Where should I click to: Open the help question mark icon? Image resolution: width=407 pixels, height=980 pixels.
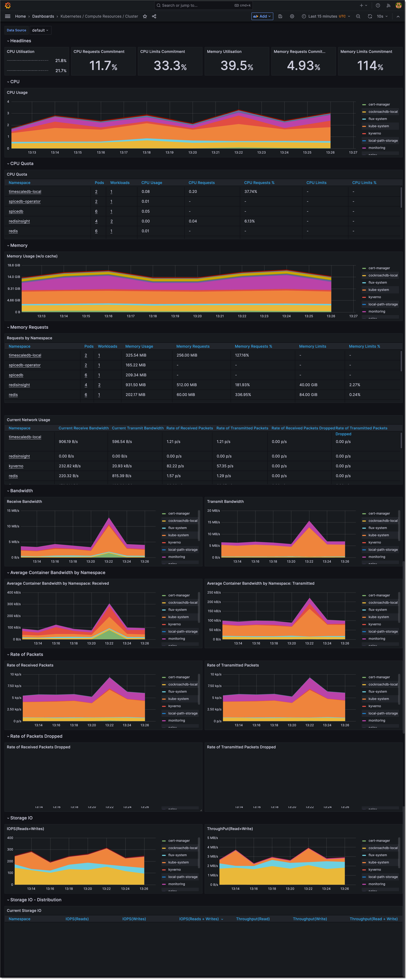pos(378,5)
